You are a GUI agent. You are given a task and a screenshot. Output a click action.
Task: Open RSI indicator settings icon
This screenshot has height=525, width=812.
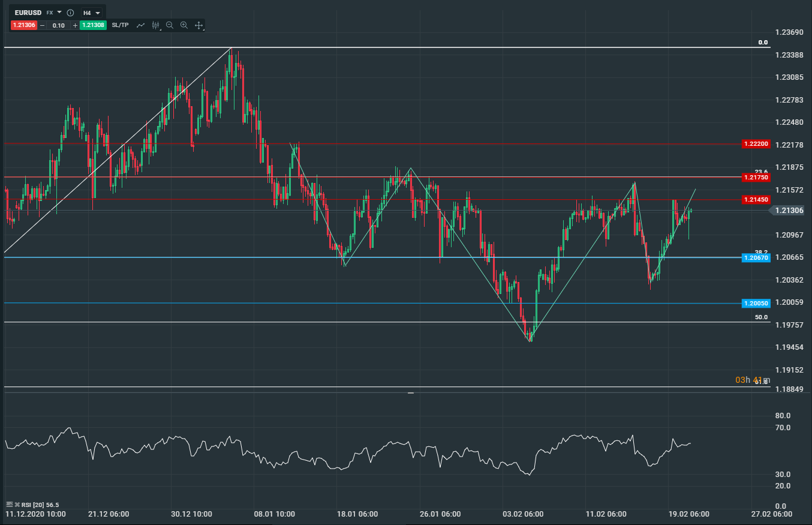point(9,505)
